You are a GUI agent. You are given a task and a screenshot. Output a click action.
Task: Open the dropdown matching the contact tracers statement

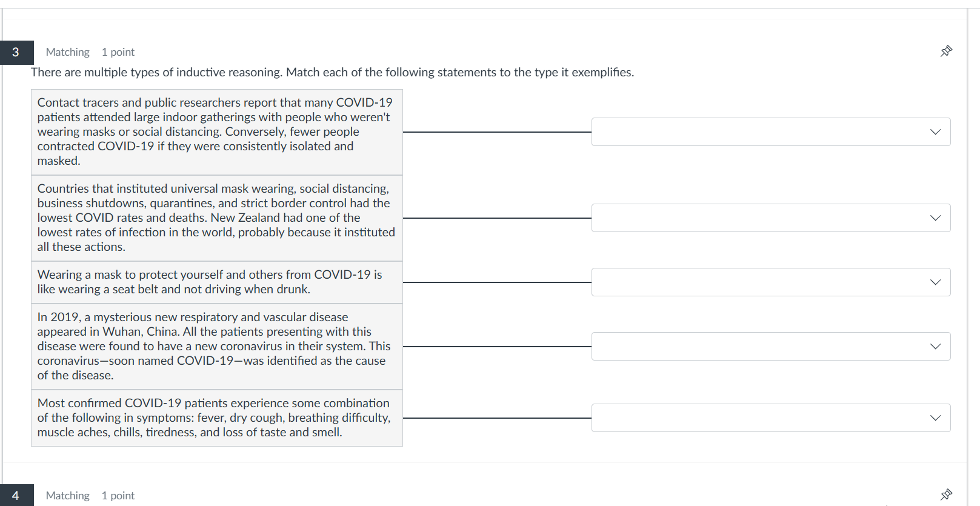(770, 131)
